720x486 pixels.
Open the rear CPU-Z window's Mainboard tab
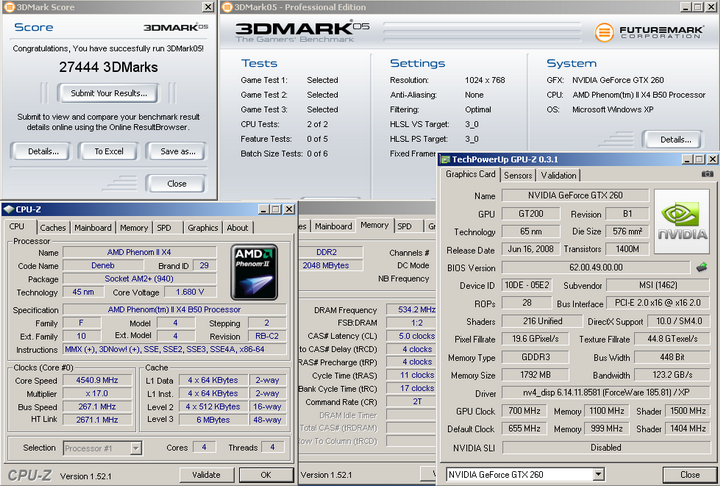333,226
